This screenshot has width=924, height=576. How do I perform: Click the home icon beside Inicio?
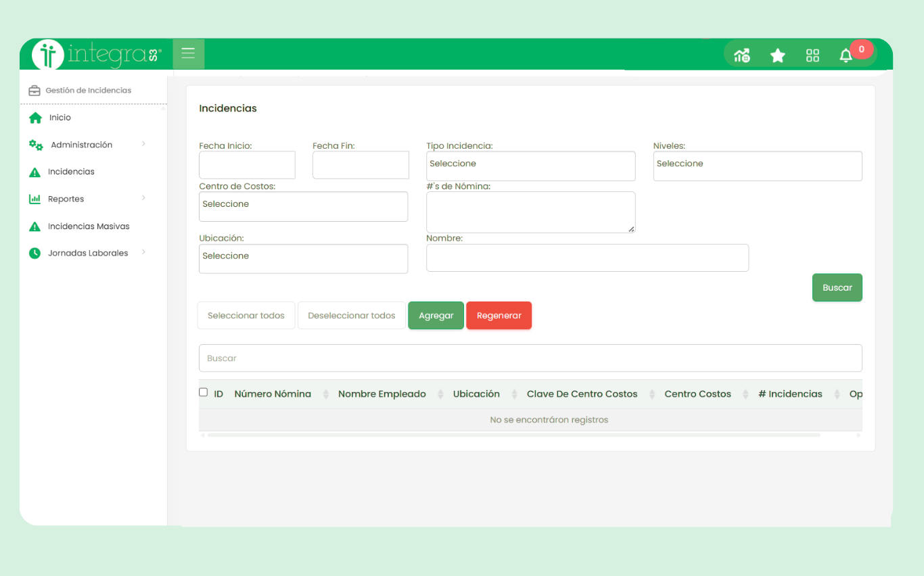pos(35,118)
